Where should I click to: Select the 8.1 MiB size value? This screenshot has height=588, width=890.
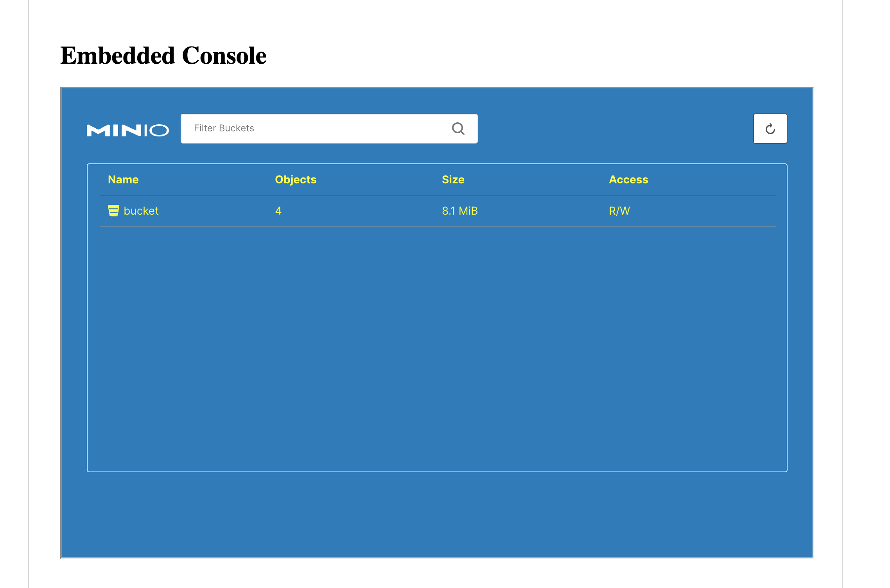[x=460, y=211]
